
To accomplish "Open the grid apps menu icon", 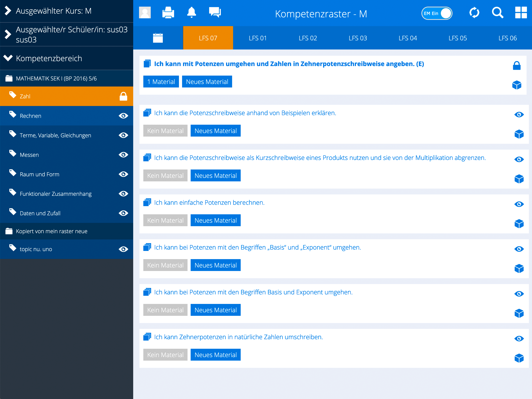I will tap(521, 12).
